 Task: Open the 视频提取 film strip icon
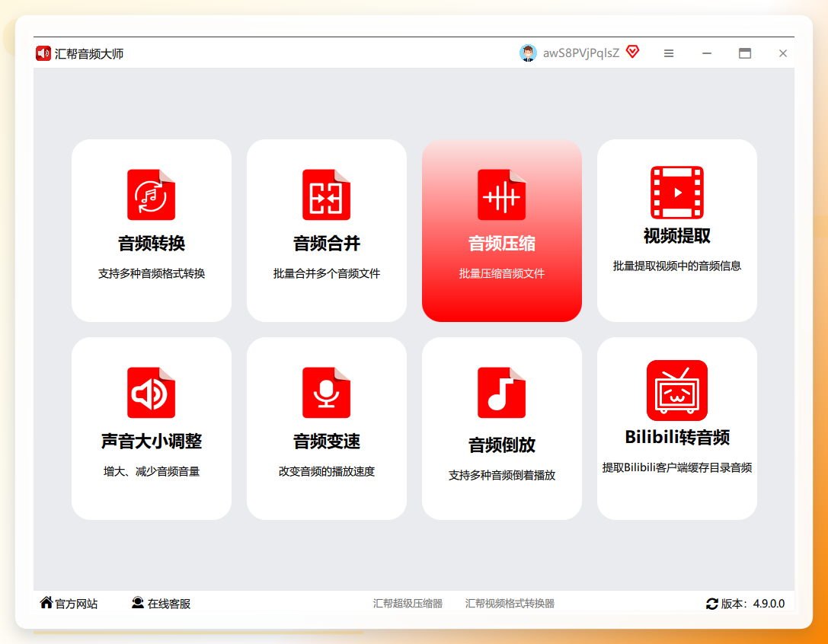(x=677, y=192)
